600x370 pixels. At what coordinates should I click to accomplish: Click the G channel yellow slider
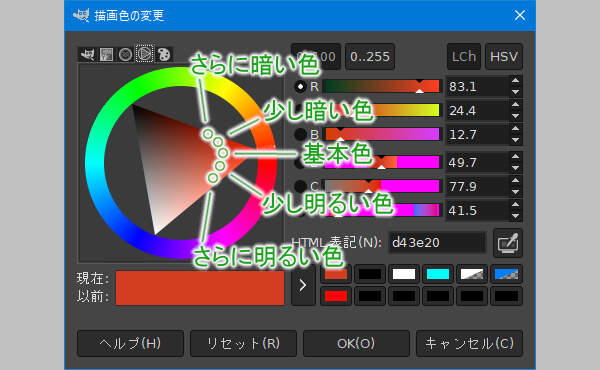click(382, 110)
